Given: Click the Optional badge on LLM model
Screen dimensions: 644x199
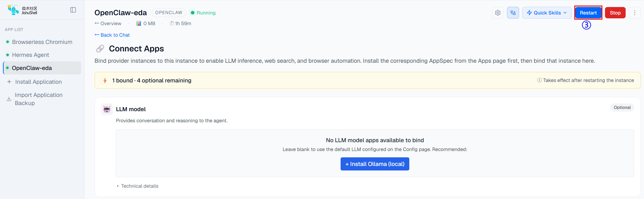Looking at the screenshot, I should click(622, 107).
